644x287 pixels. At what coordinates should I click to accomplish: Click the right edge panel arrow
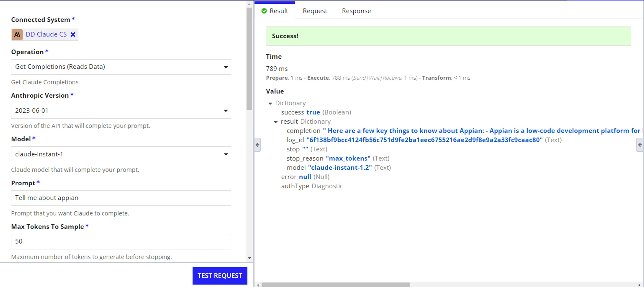640,145
